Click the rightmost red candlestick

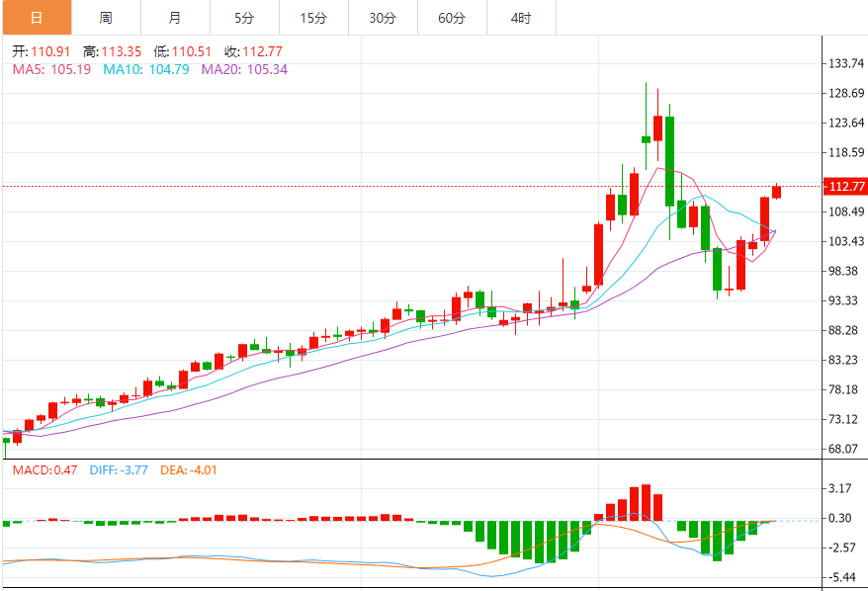[777, 192]
